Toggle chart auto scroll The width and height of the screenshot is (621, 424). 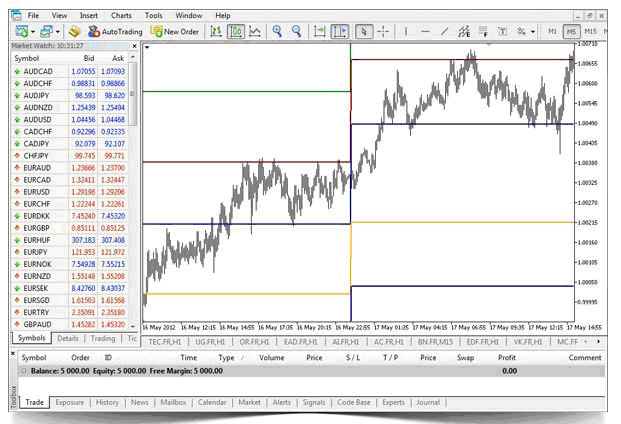click(319, 32)
